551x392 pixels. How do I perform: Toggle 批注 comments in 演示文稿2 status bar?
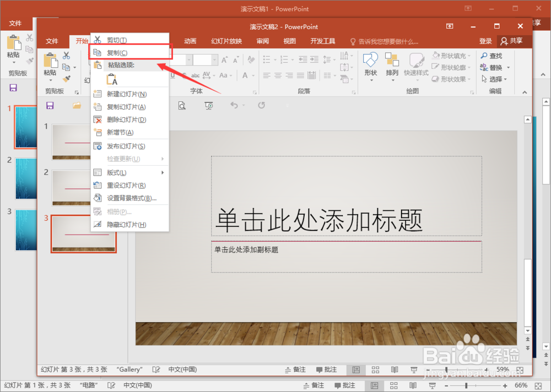[x=326, y=369]
